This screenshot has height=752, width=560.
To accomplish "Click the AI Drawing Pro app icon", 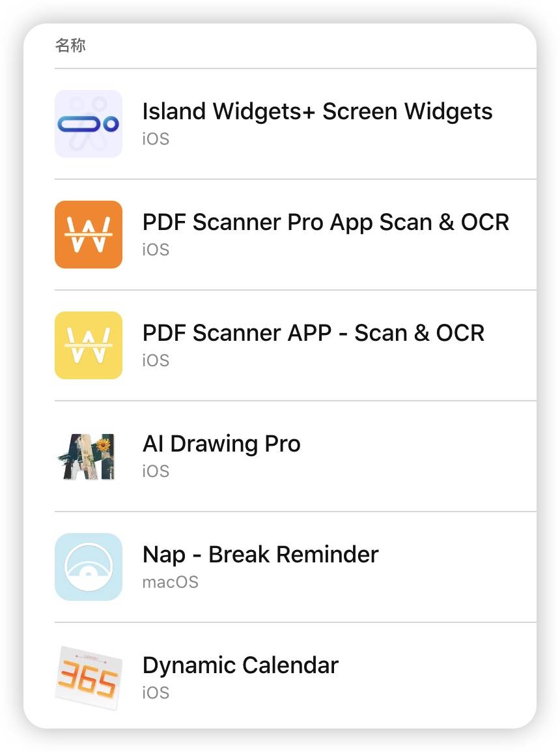I will [89, 456].
